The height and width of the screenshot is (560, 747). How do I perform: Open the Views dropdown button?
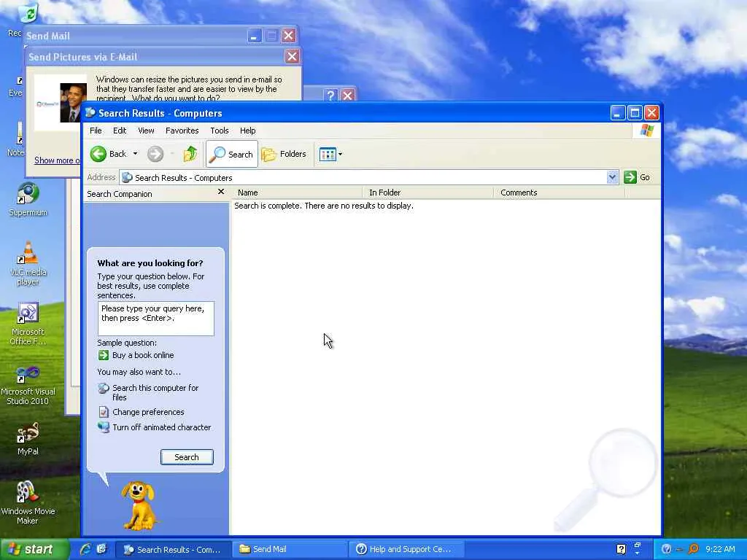click(x=330, y=155)
